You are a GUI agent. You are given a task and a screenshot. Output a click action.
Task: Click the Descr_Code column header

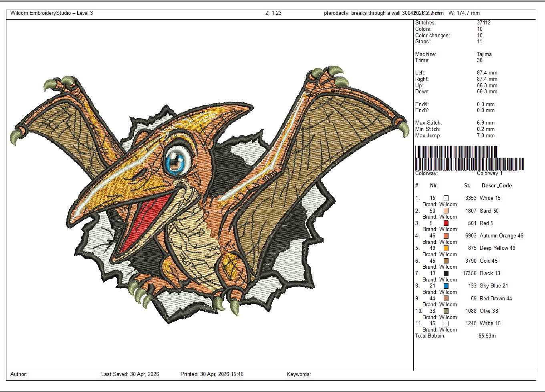(x=497, y=186)
